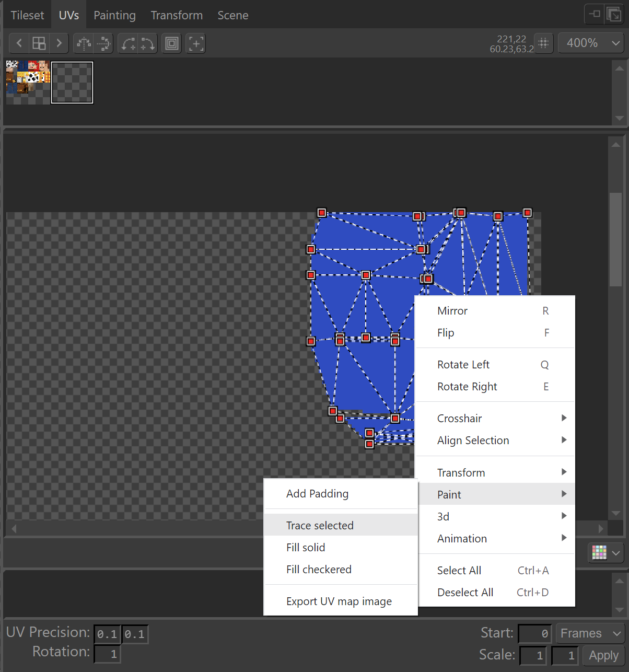Click the flip UV vertically icon

tap(104, 43)
